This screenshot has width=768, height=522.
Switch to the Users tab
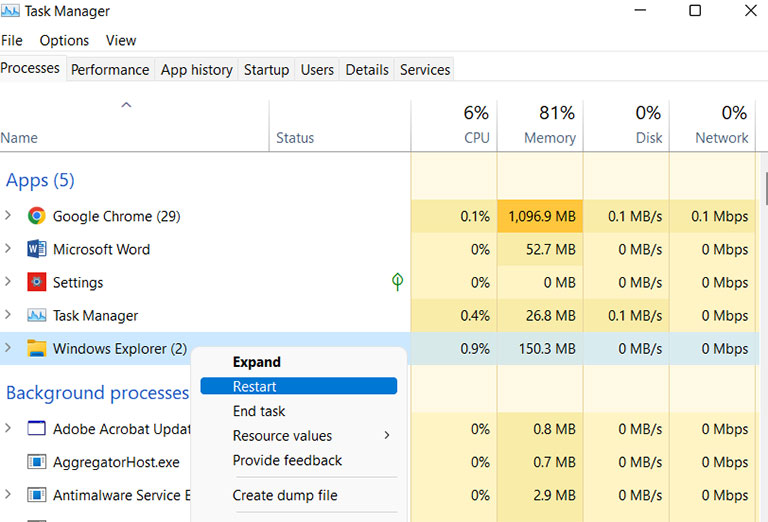[317, 70]
